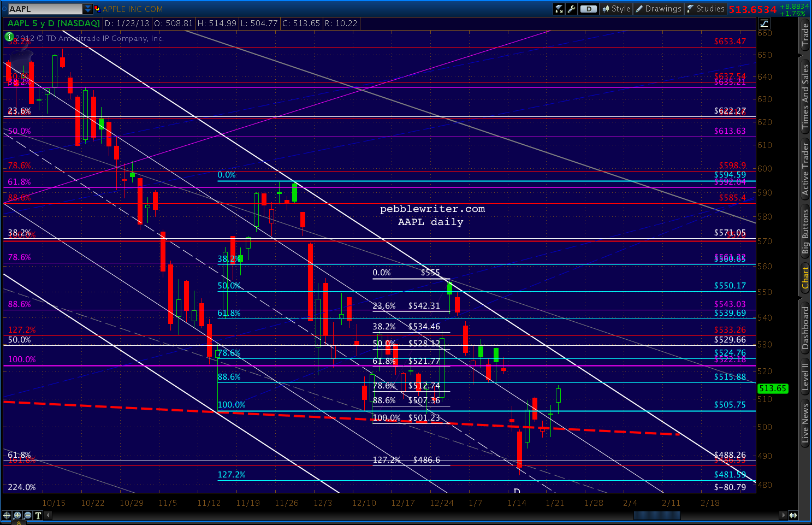Screen dimensions: 812x525
Task: Click the APPLE INC COM company name
Action: [132, 9]
